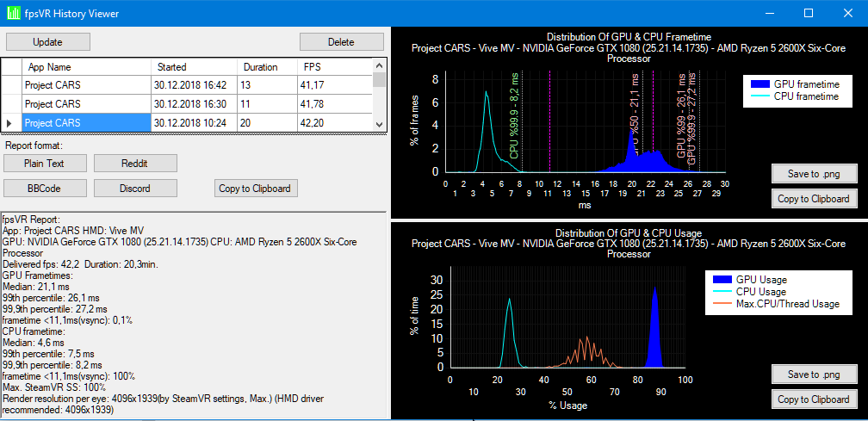Click the 'Report format:' label
This screenshot has width=868, height=421.
pos(34,146)
